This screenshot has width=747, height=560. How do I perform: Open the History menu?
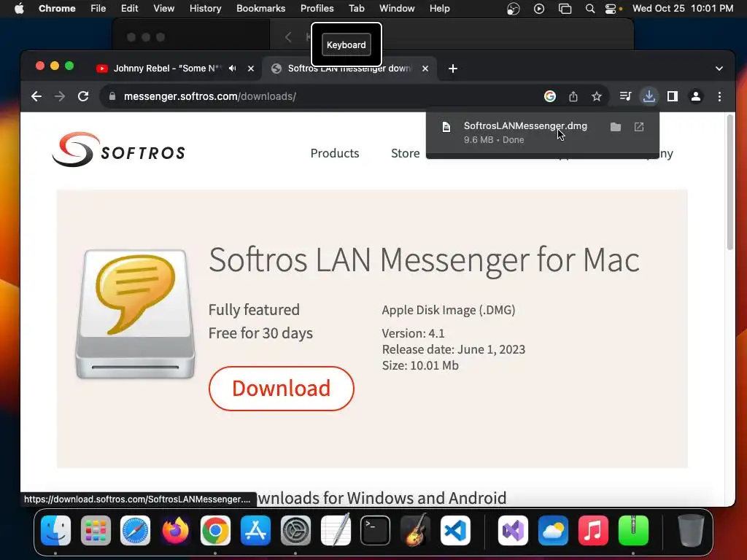pyautogui.click(x=205, y=9)
